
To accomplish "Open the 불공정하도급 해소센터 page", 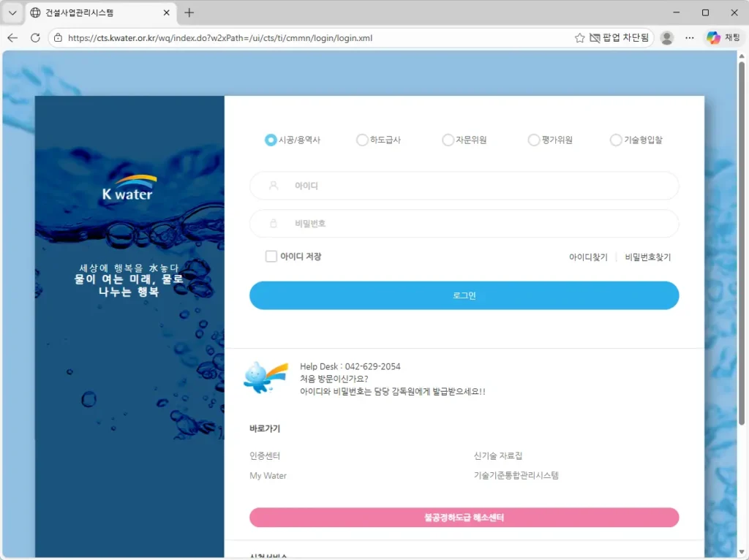I will [464, 517].
